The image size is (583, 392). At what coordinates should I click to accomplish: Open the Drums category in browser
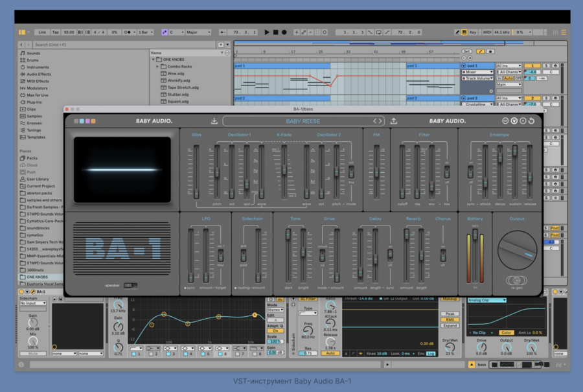point(32,60)
